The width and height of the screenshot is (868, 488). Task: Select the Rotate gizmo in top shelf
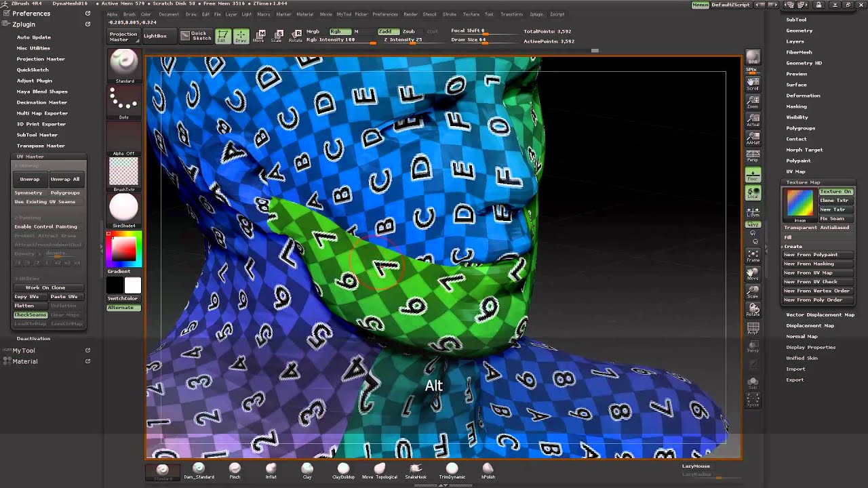[x=295, y=37]
